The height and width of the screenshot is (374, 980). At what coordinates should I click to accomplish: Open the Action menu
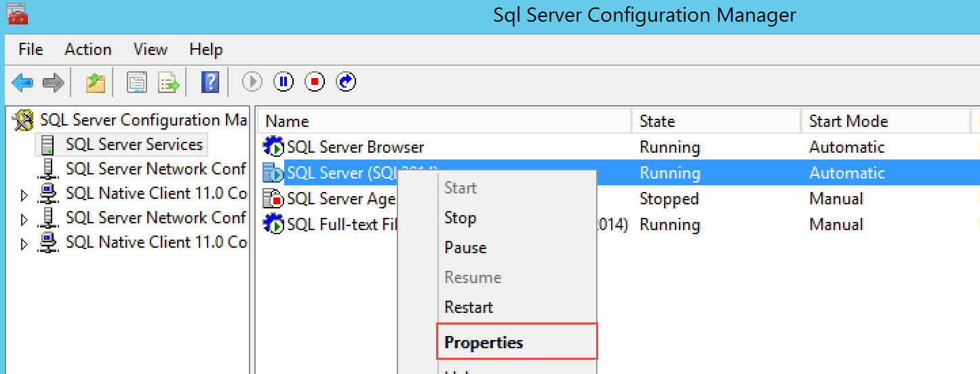point(88,50)
